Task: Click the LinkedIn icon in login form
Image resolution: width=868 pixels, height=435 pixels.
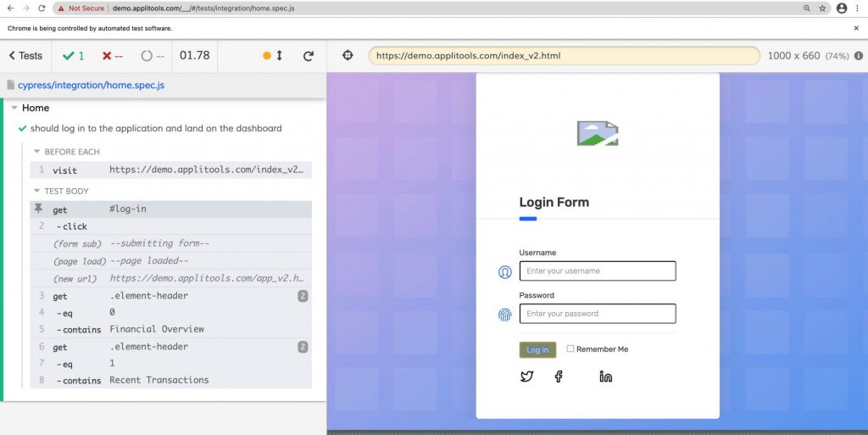Action: pyautogui.click(x=605, y=376)
